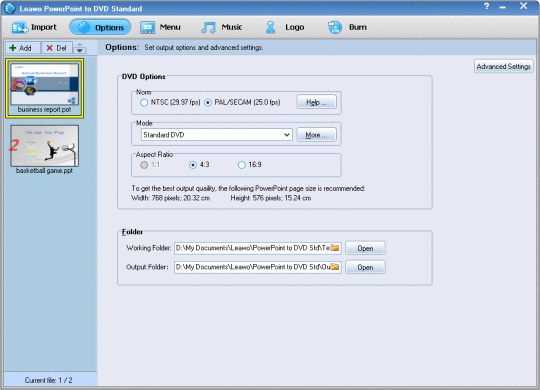
Task: Open the Menu step icon
Action: point(147,28)
